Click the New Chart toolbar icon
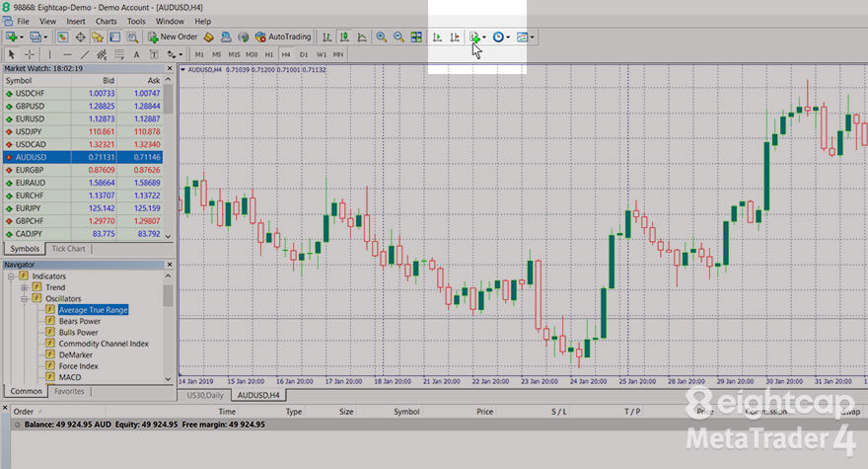This screenshot has height=469, width=868. click(12, 38)
